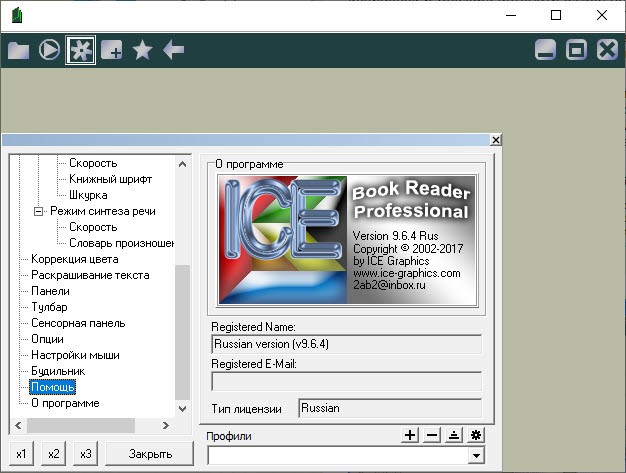The width and height of the screenshot is (626, 473).
Task: Open Опции settings page
Action: click(x=48, y=339)
